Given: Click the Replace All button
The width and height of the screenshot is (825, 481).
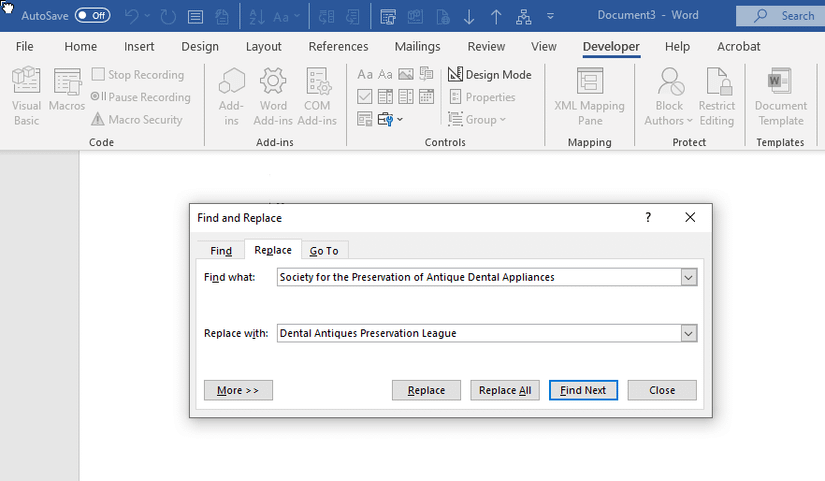Looking at the screenshot, I should pyautogui.click(x=505, y=390).
